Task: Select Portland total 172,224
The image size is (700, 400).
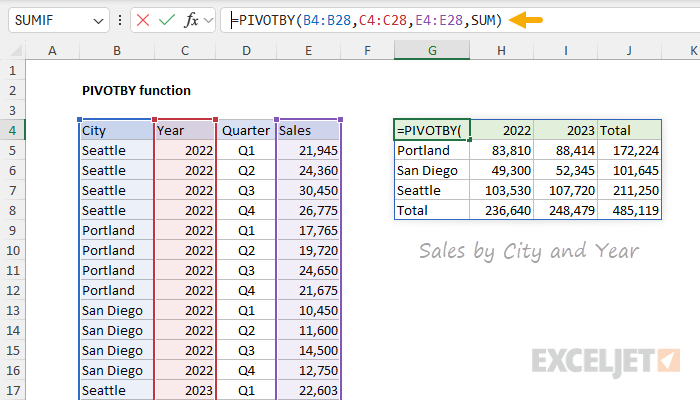Action: pos(629,150)
